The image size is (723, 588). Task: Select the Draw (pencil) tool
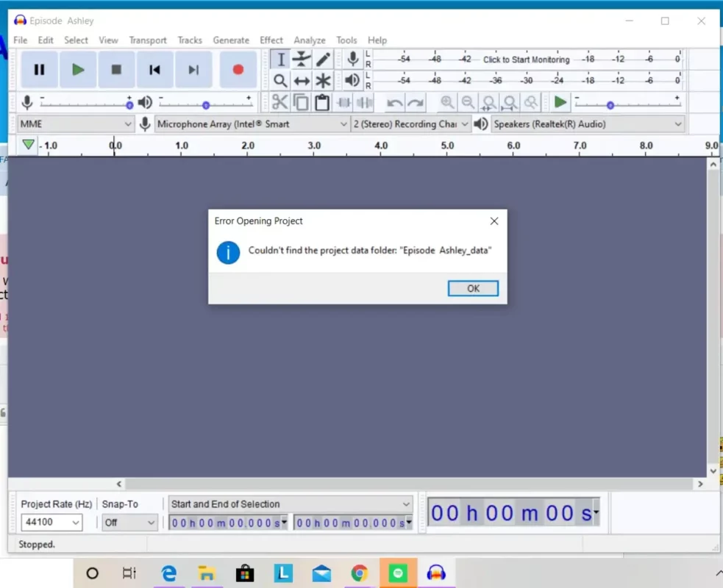click(323, 60)
